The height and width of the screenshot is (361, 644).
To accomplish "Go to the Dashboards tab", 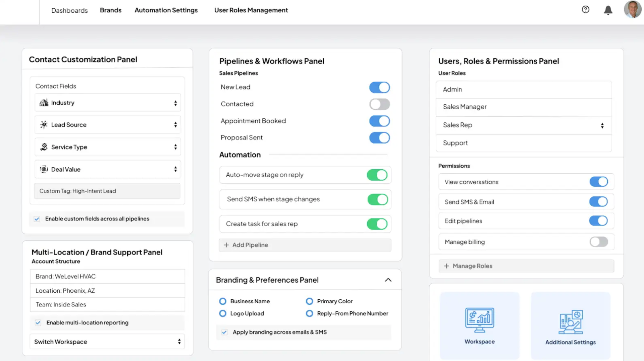I will [69, 10].
